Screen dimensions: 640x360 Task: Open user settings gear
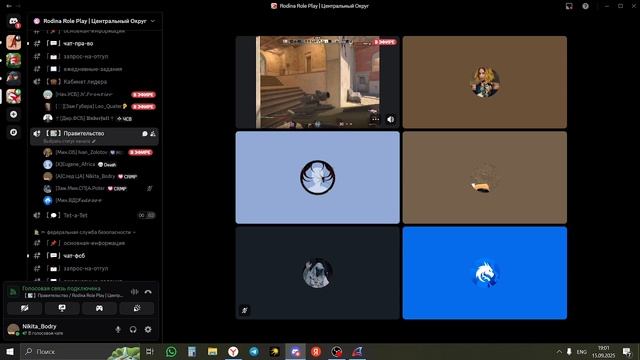[148, 329]
